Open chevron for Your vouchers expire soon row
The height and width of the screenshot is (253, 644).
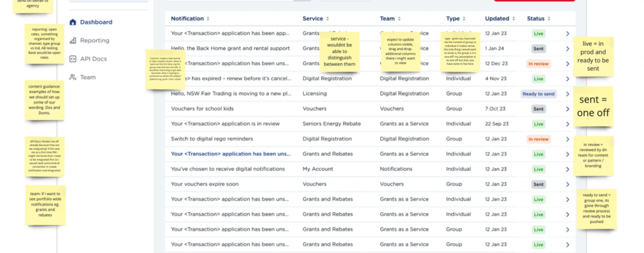(x=567, y=184)
